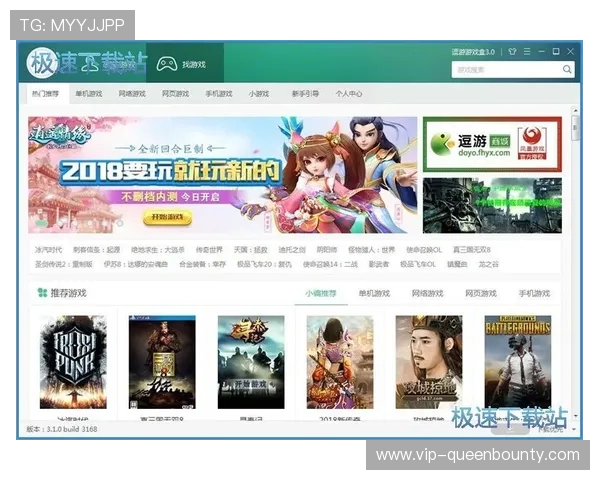Open the skin shirt icon in title bar

[x=512, y=52]
